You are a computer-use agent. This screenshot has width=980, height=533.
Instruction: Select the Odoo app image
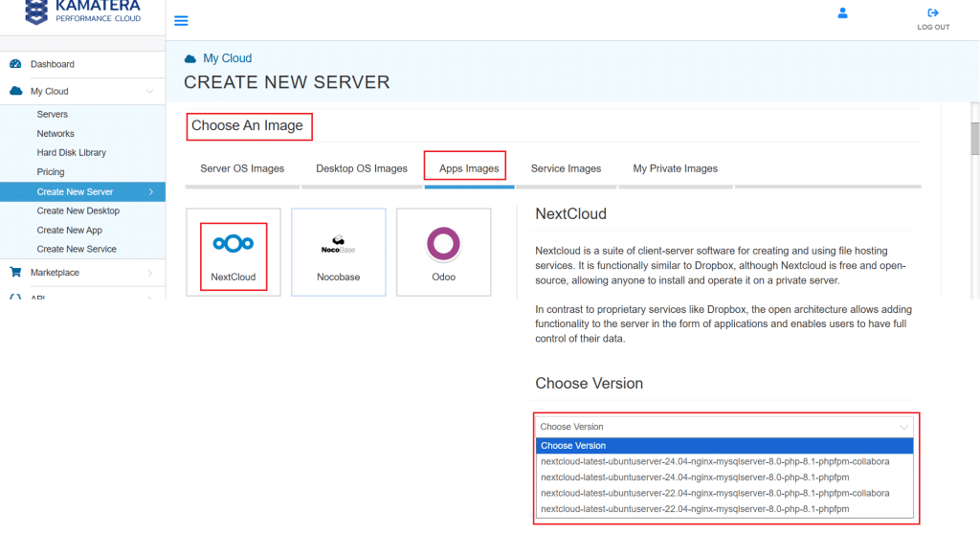pos(444,253)
